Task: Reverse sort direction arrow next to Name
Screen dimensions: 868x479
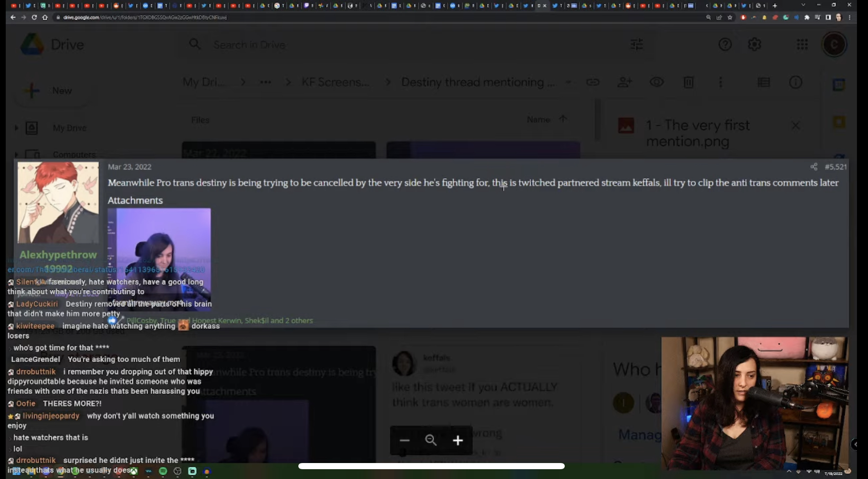Action: click(563, 119)
